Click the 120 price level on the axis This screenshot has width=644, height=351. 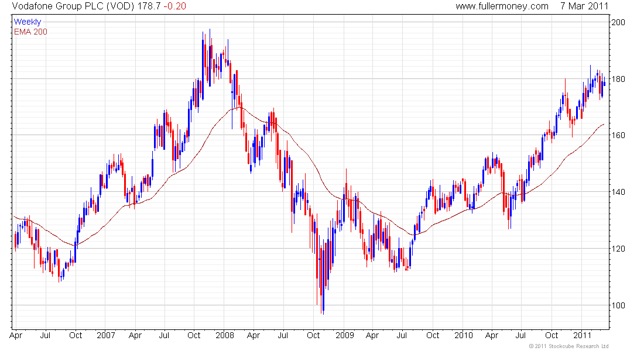tap(619, 249)
